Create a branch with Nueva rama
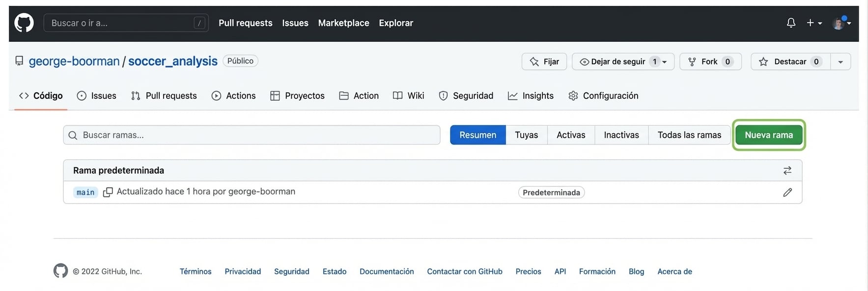The width and height of the screenshot is (868, 291). [768, 135]
